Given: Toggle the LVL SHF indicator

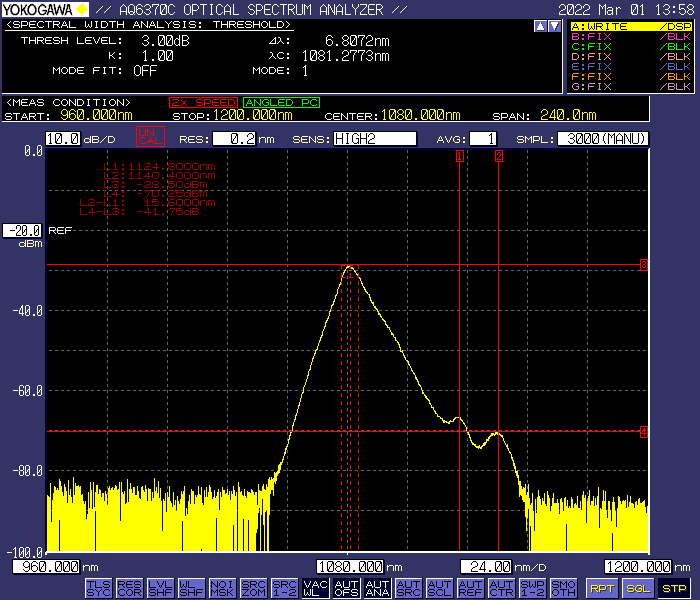Looking at the screenshot, I should pos(160,588).
